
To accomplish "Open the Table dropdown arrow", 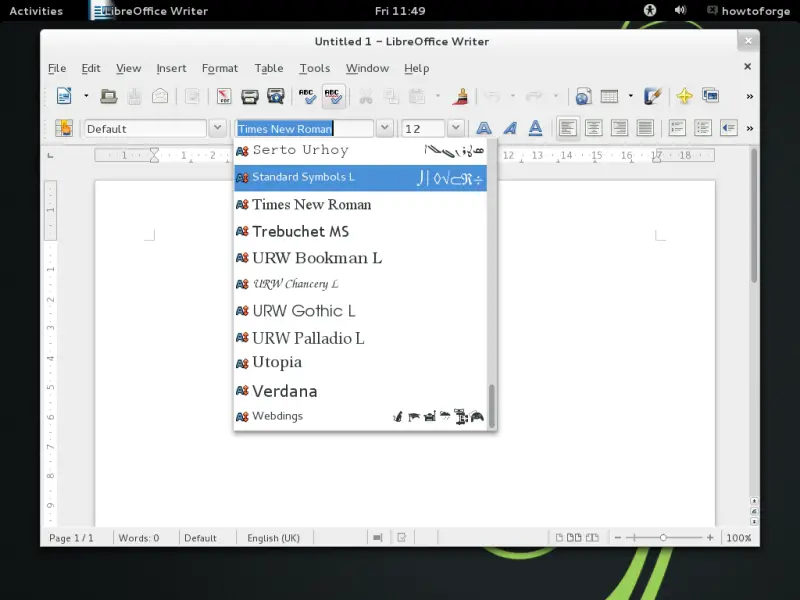I will (631, 96).
